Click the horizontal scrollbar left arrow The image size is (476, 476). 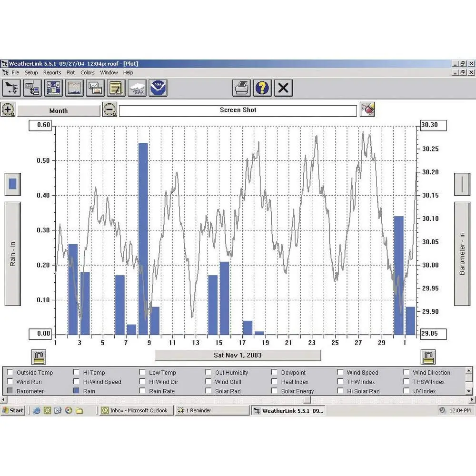pyautogui.click(x=3, y=400)
